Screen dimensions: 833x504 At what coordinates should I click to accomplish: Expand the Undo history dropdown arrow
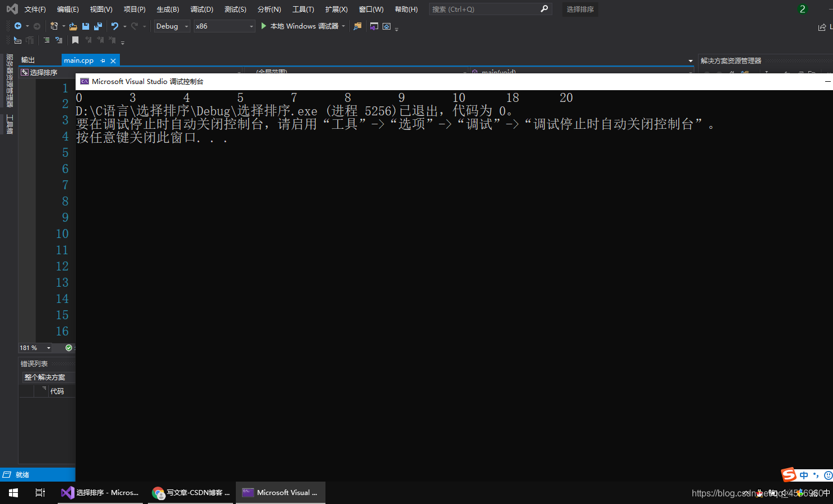(x=124, y=26)
